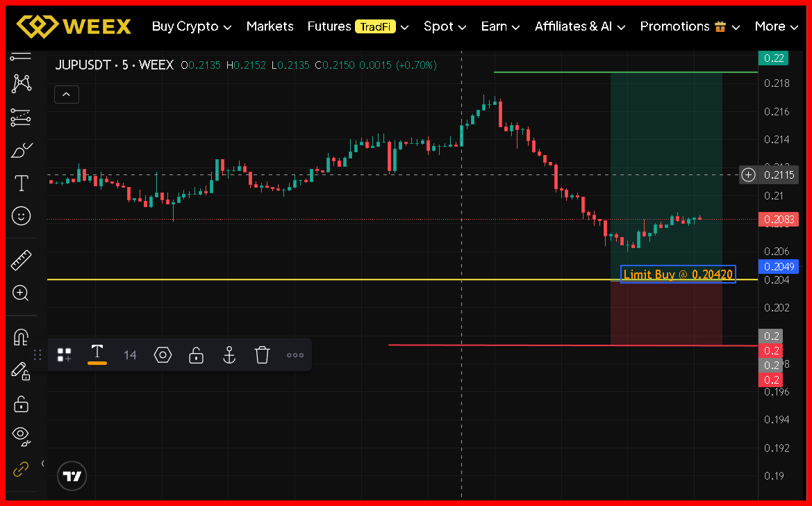Hide all drawings with eye icon

(x=22, y=436)
